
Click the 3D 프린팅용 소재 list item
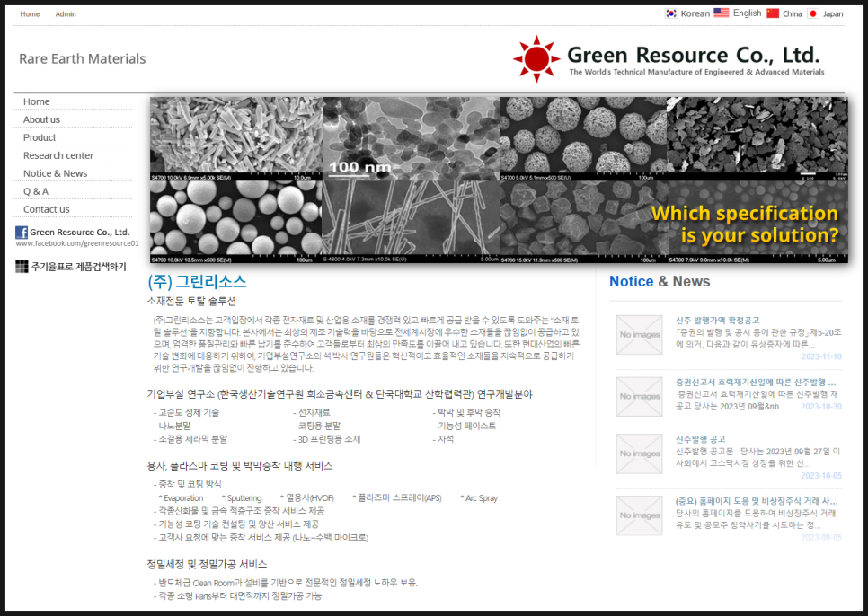[330, 439]
